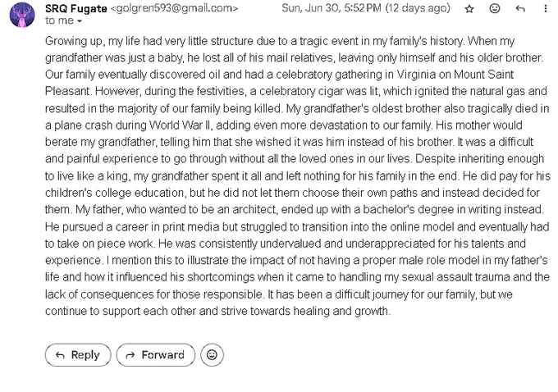Click "Mount Saint" in the email body
This screenshot has height=392, width=558.
pyautogui.click(x=484, y=75)
